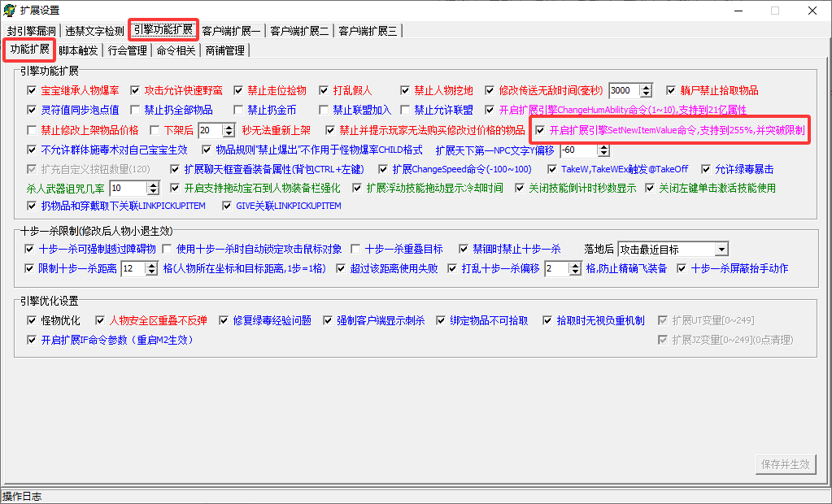Increase 杀人武器诅咒几率 spinner up arrow
Screen dimensions: 832x504
(153, 185)
